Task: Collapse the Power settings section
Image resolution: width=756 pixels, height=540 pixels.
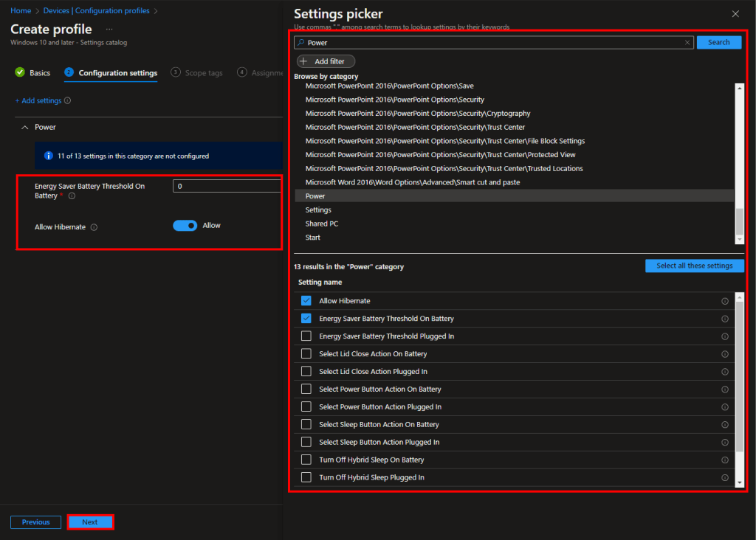Action: 26,127
